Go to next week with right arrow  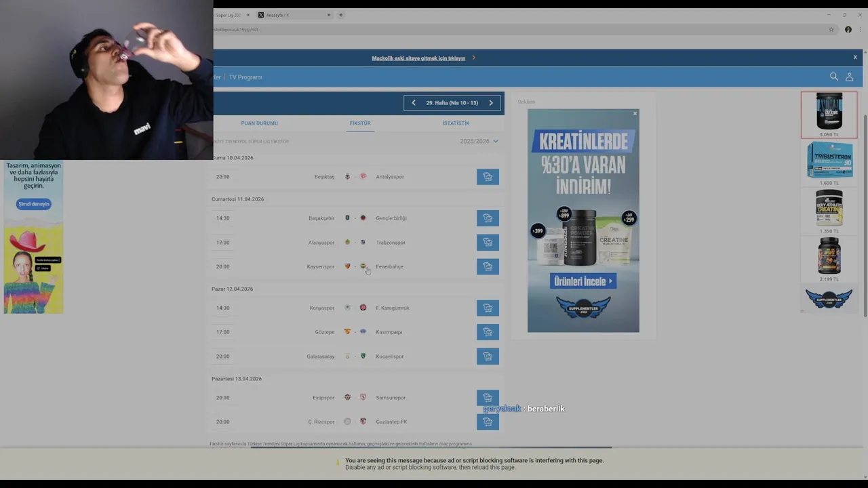pyautogui.click(x=491, y=103)
